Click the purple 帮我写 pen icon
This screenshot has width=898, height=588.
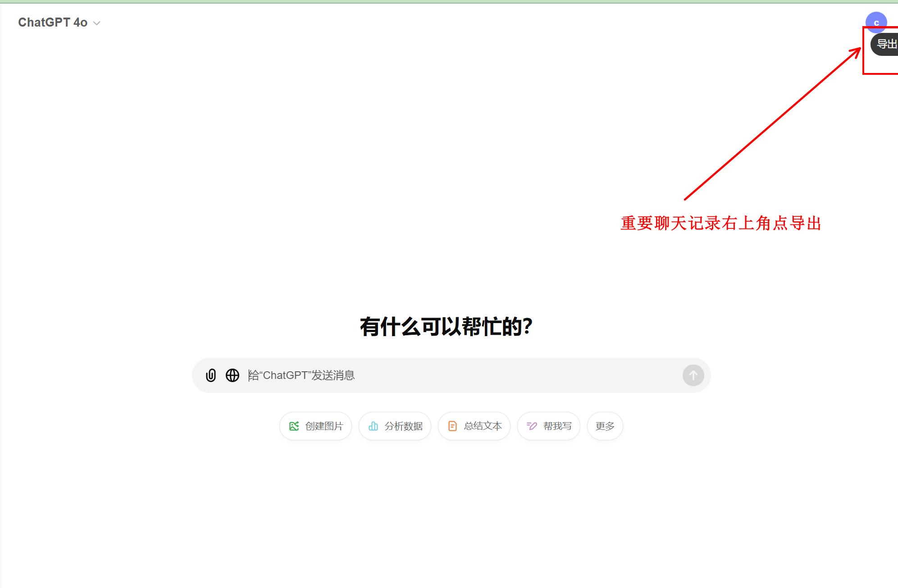532,426
